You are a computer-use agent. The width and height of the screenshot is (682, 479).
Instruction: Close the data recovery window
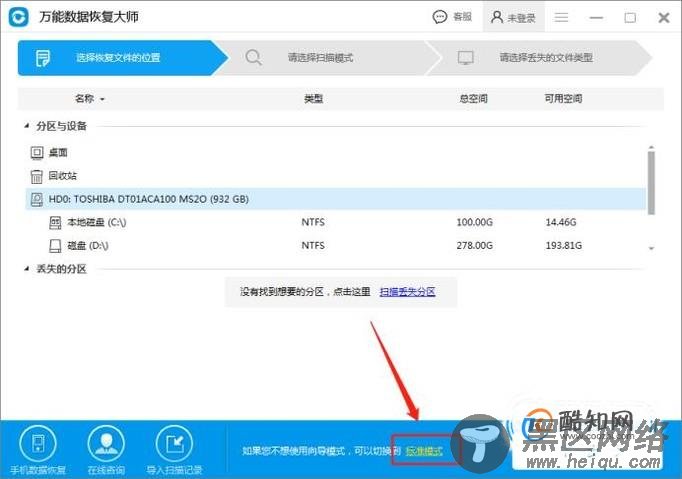(664, 18)
